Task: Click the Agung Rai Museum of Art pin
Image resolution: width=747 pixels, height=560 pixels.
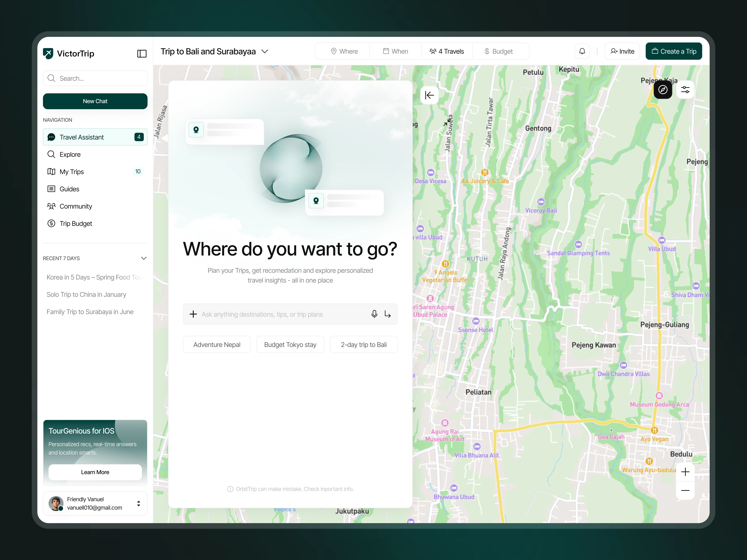Action: (445, 423)
